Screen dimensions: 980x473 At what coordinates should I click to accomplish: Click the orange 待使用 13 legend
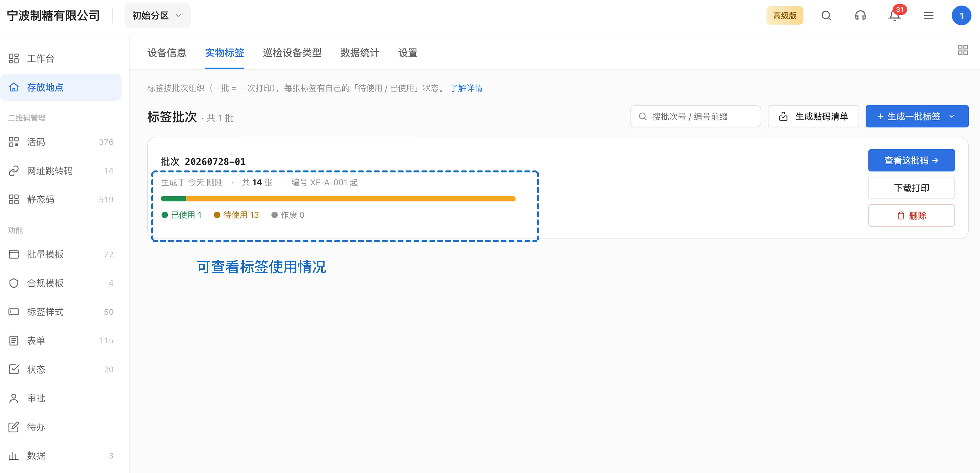(x=236, y=215)
